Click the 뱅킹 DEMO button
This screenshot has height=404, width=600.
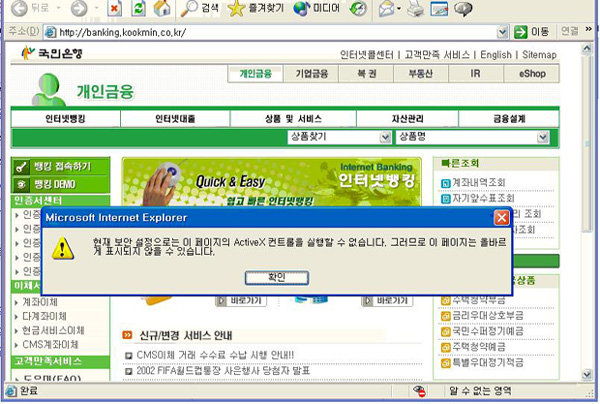(x=60, y=184)
